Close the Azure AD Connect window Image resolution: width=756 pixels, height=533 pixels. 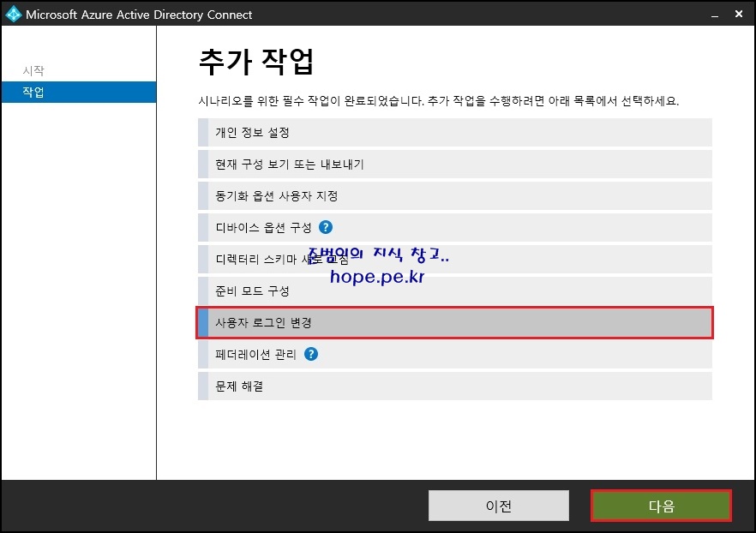739,14
